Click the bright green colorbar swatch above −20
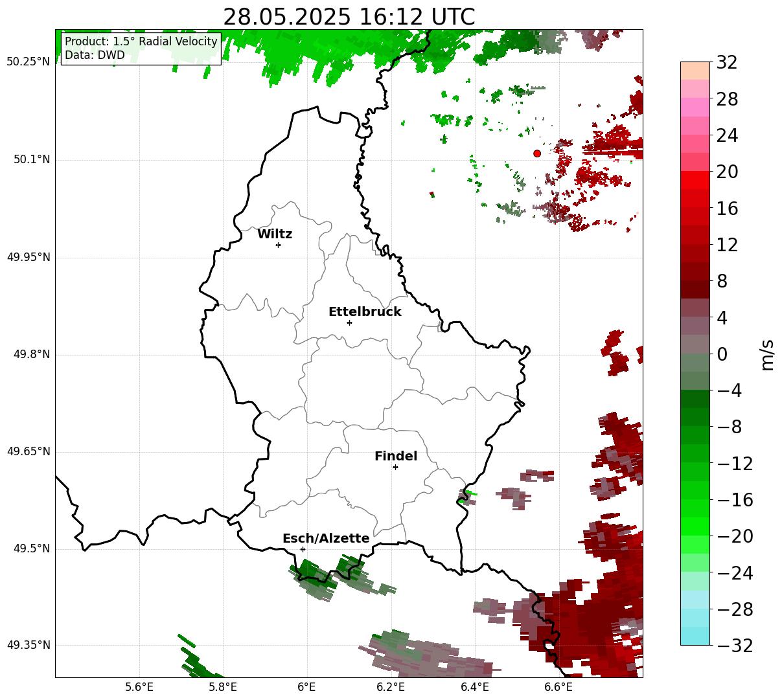The width and height of the screenshot is (782, 700). pyautogui.click(x=695, y=526)
